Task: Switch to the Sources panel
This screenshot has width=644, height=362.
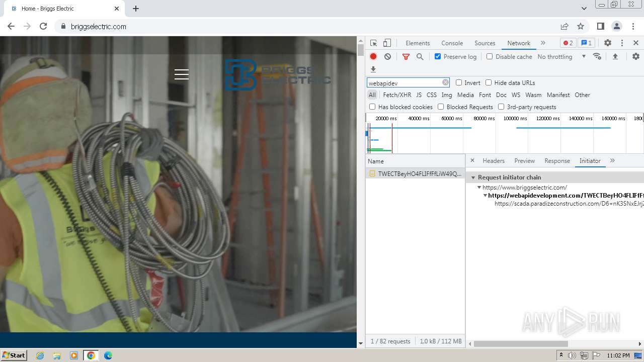Action: point(485,43)
